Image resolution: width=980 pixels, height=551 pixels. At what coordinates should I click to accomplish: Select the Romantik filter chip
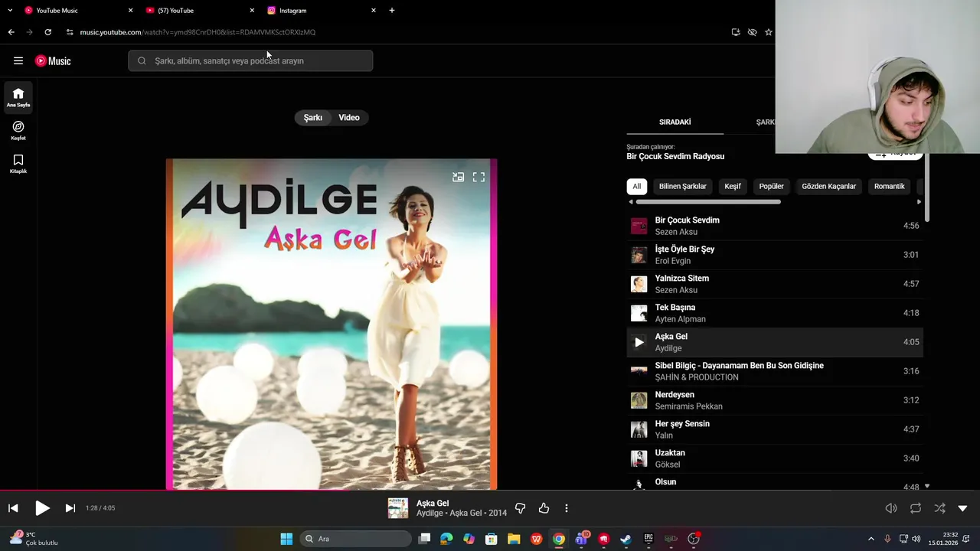tap(890, 186)
